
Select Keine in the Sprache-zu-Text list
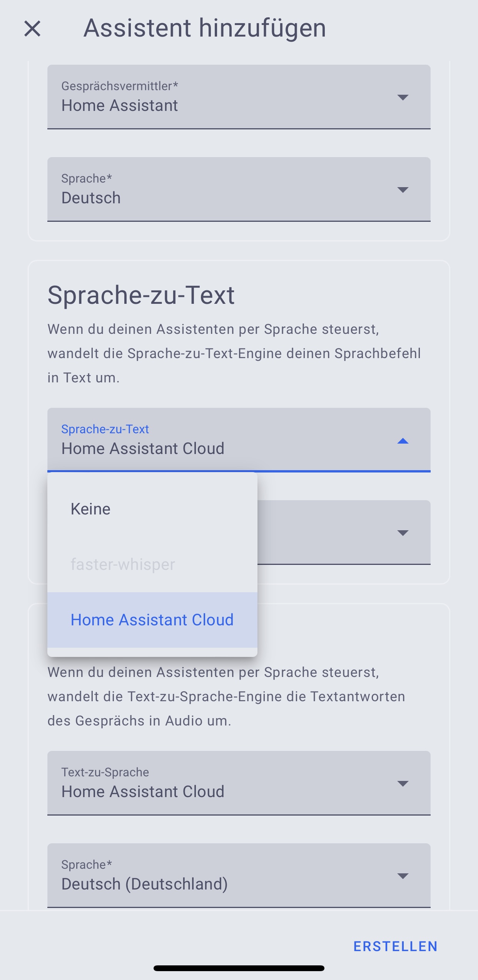point(91,508)
